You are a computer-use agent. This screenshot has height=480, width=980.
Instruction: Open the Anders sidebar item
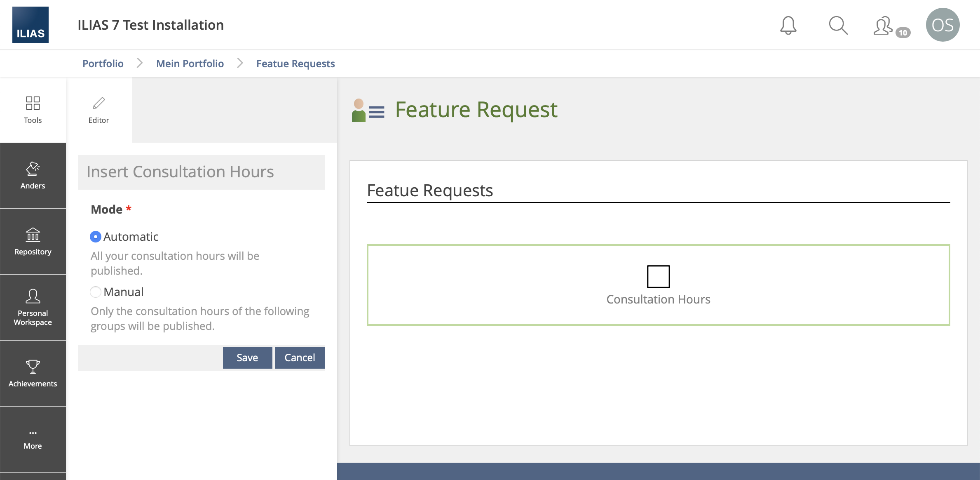[33, 175]
